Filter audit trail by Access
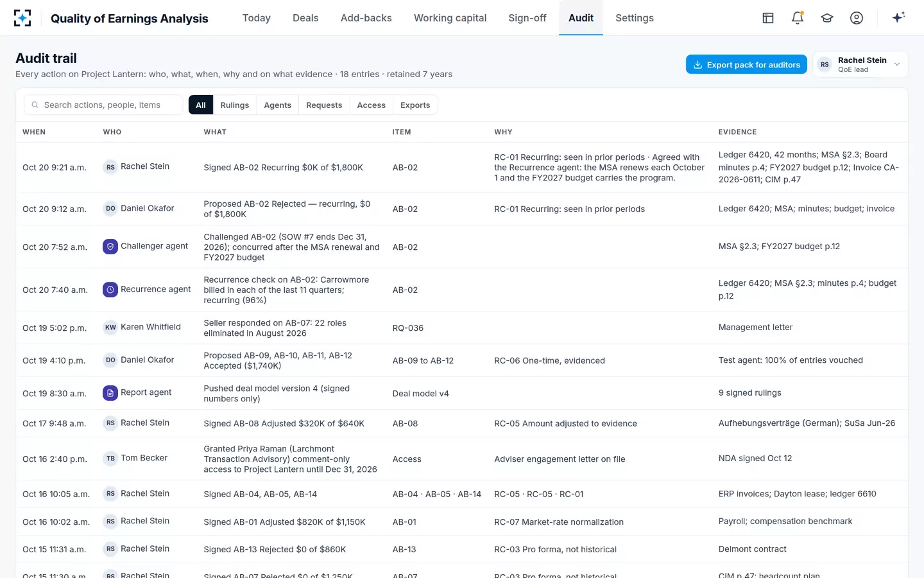This screenshot has width=924, height=578. tap(372, 105)
